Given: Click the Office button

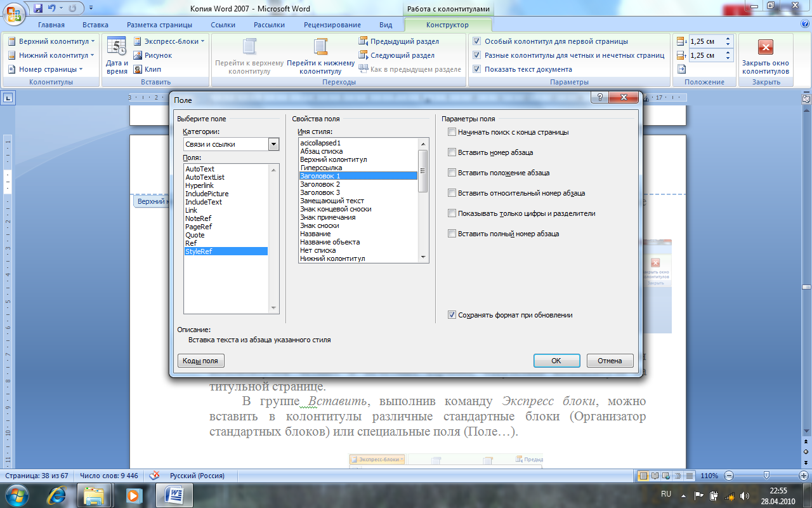Looking at the screenshot, I should pos(14,13).
